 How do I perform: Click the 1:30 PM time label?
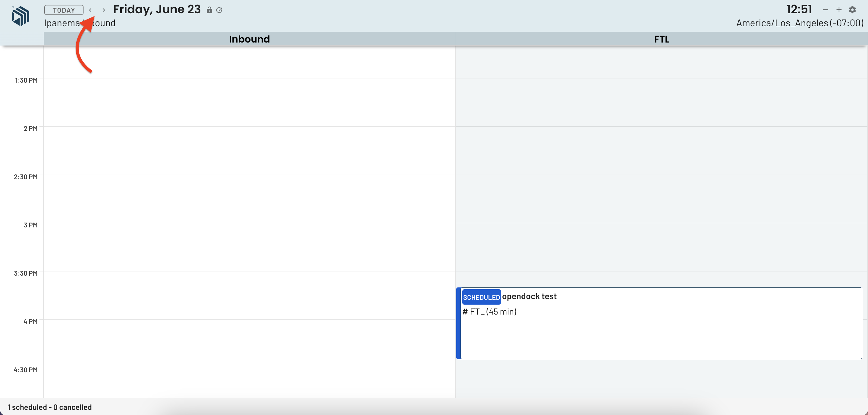click(26, 80)
